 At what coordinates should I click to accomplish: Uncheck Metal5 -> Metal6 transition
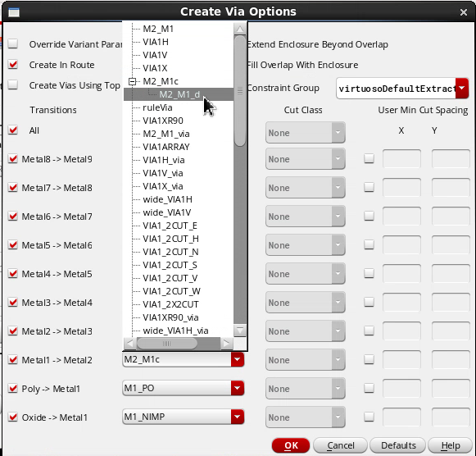coord(13,245)
